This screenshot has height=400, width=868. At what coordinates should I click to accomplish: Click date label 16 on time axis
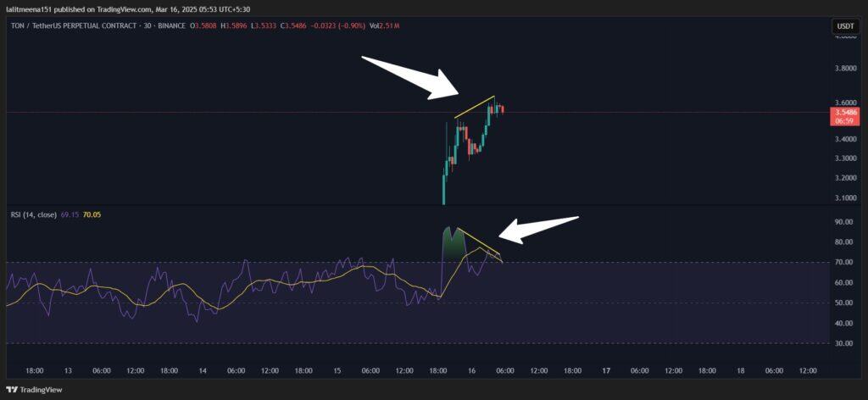click(471, 370)
